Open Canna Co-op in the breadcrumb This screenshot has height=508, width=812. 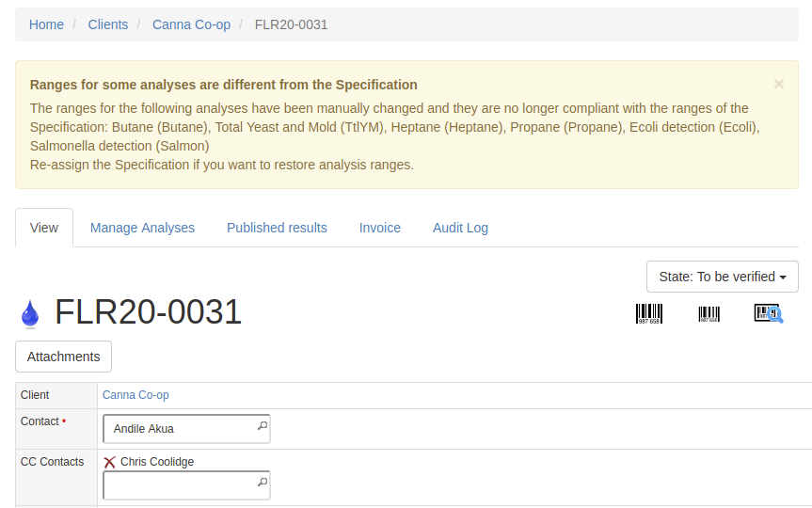coord(191,24)
